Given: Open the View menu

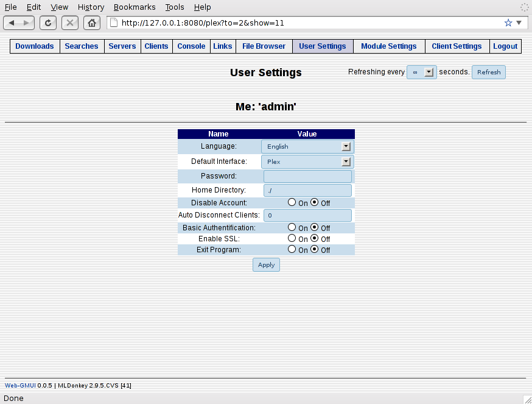Looking at the screenshot, I should (x=60, y=7).
